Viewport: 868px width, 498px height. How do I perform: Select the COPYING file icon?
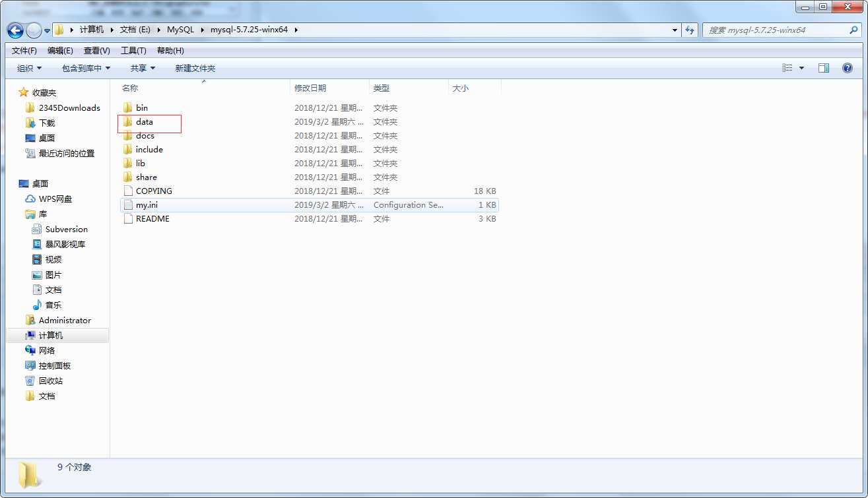(128, 191)
